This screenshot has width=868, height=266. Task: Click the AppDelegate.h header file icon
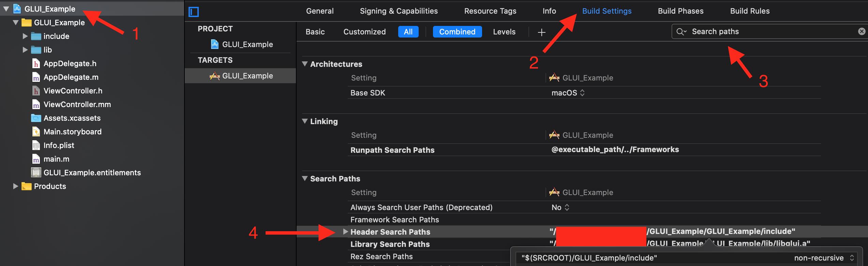point(36,63)
